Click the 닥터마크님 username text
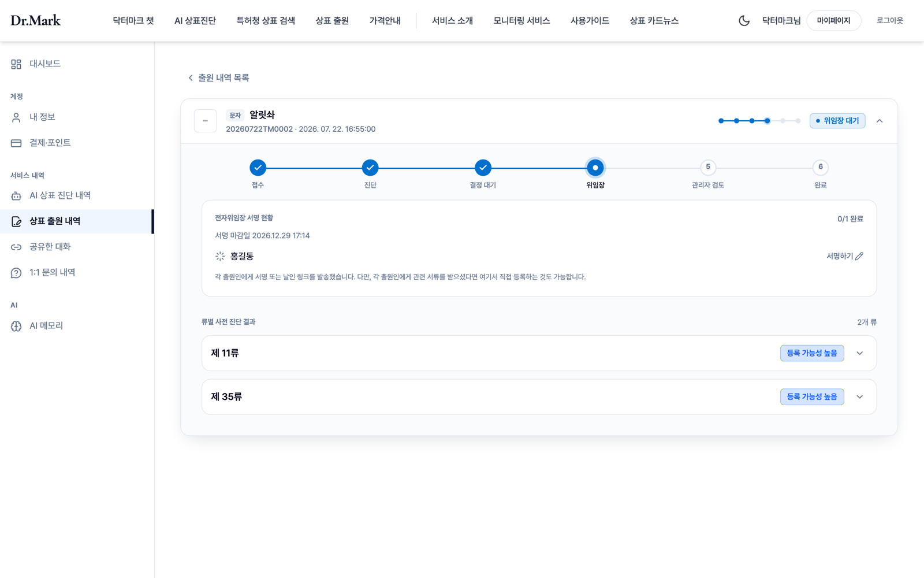 [781, 20]
